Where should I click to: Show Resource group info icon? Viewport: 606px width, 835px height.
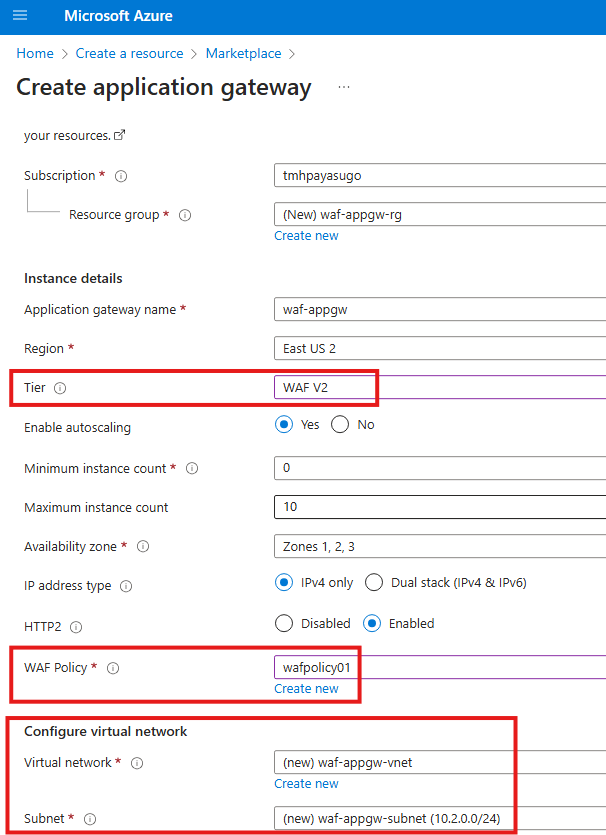click(x=185, y=215)
